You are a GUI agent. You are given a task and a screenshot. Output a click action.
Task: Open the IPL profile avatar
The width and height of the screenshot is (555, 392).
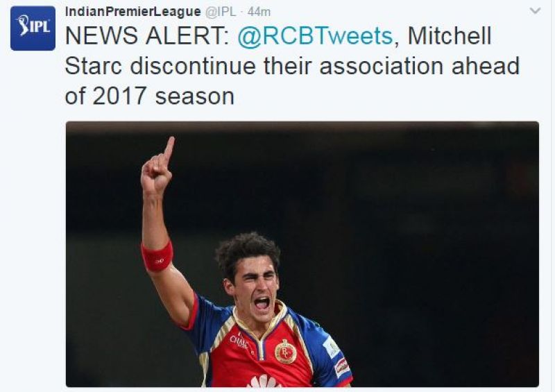click(x=33, y=28)
